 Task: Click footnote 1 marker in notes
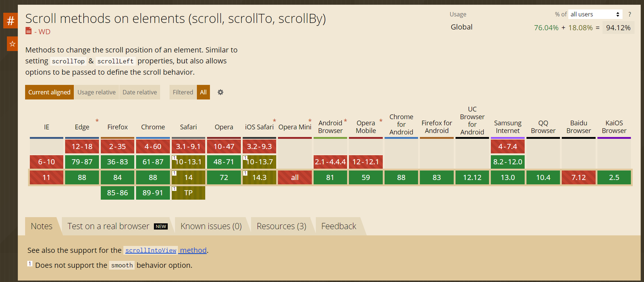30,263
